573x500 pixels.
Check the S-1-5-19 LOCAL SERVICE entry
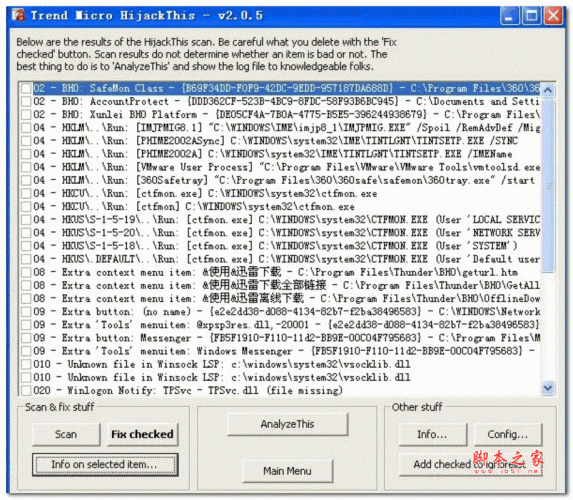pyautogui.click(x=26, y=220)
